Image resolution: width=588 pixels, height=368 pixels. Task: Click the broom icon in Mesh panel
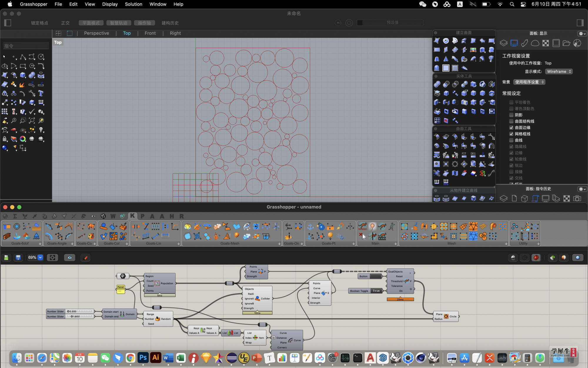pos(415,226)
